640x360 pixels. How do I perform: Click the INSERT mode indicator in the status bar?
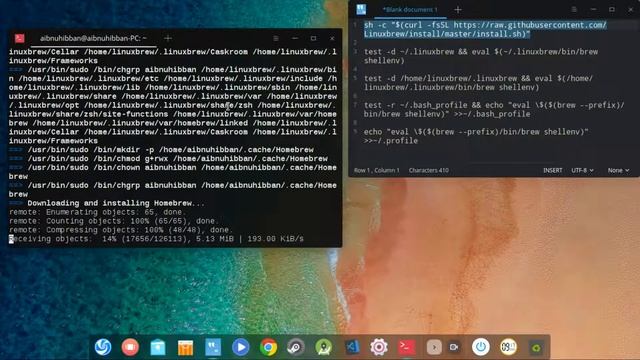552,170
